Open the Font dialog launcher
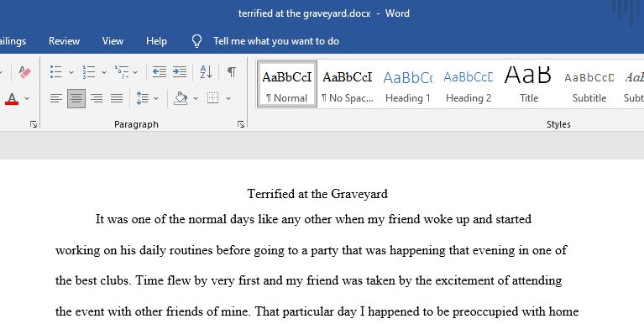 (34, 124)
